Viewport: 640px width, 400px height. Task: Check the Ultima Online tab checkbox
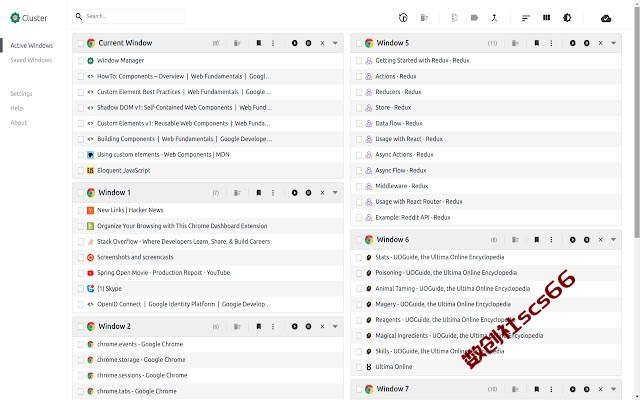click(359, 367)
